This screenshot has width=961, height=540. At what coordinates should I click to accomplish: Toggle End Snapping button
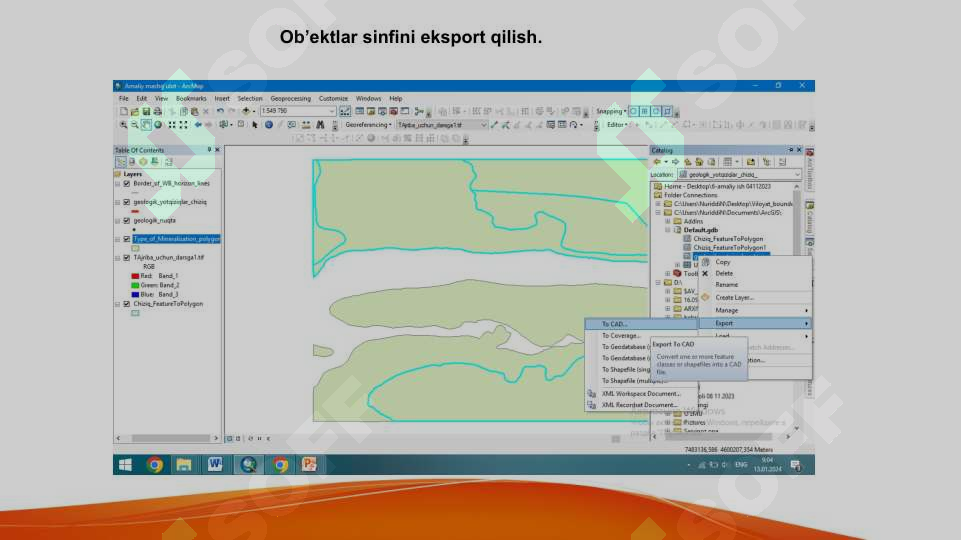645,112
